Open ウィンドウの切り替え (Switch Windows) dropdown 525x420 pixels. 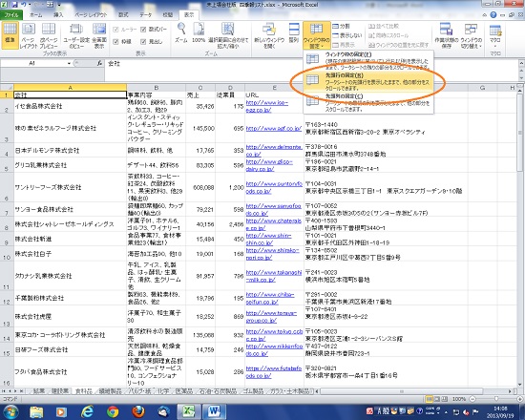472,34
